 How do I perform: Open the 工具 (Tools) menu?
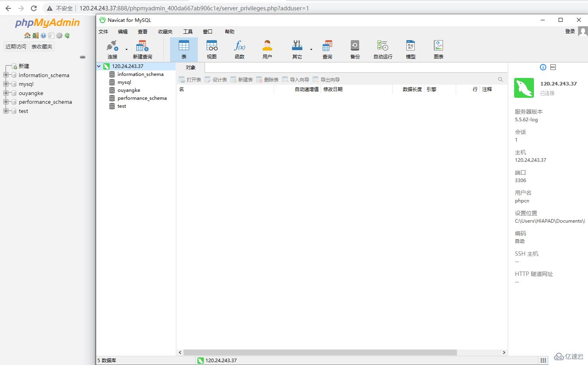188,32
